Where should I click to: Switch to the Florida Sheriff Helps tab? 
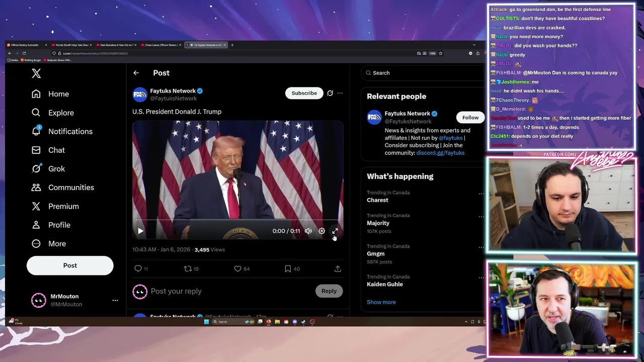(x=72, y=45)
